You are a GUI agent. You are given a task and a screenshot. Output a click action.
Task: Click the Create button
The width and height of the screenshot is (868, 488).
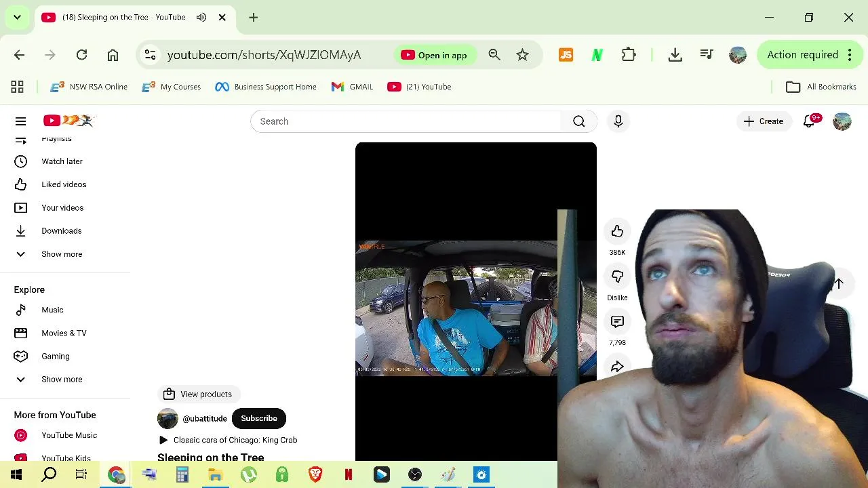(x=764, y=121)
